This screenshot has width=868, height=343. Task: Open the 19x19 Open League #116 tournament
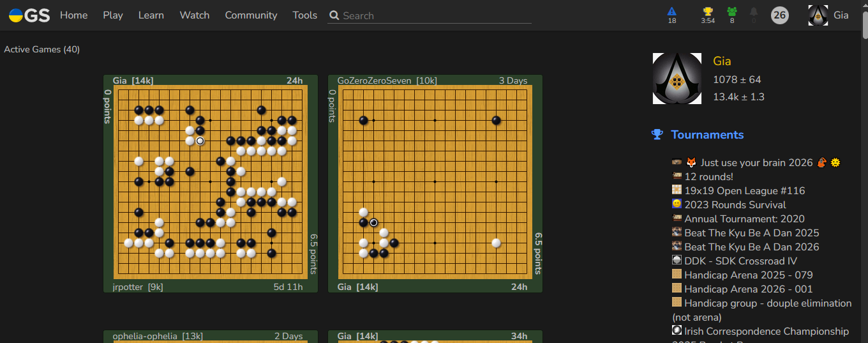click(x=744, y=191)
